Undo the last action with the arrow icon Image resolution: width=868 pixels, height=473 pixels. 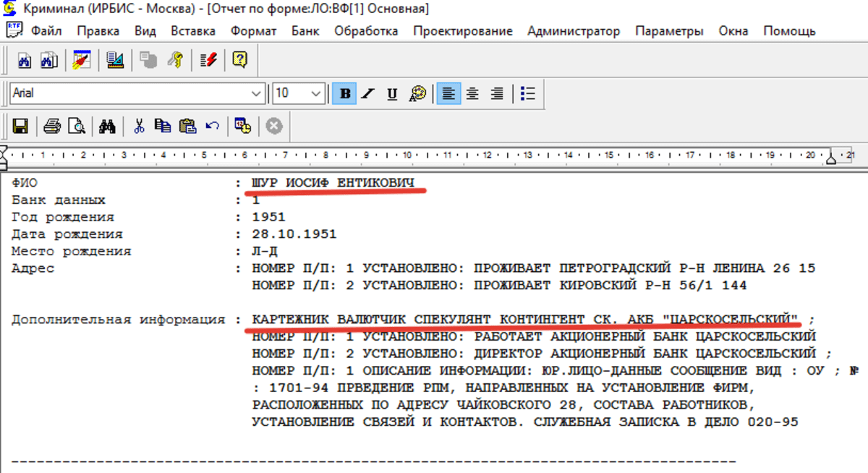[212, 127]
